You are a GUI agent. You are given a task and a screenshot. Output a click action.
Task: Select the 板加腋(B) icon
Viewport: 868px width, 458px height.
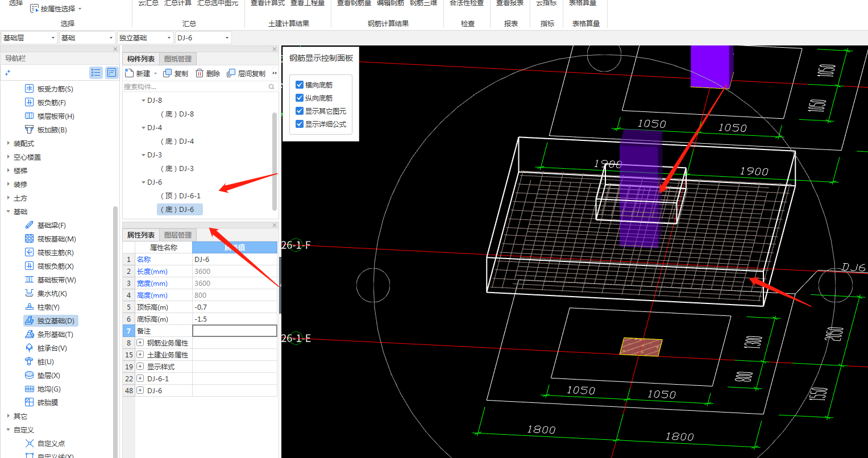29,130
